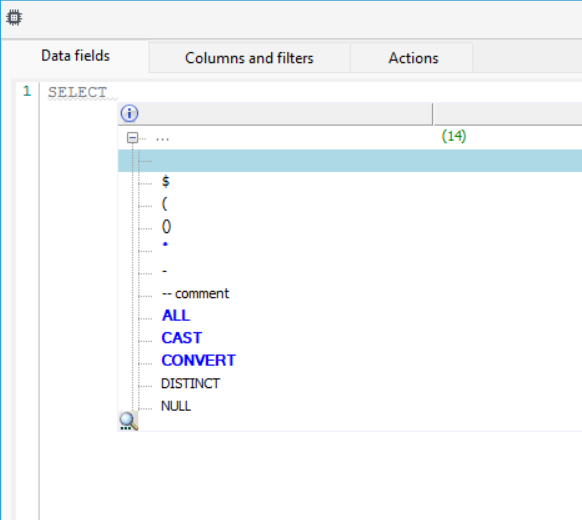Select the '-- comment' suggestion
582x520 pixels.
(x=196, y=294)
